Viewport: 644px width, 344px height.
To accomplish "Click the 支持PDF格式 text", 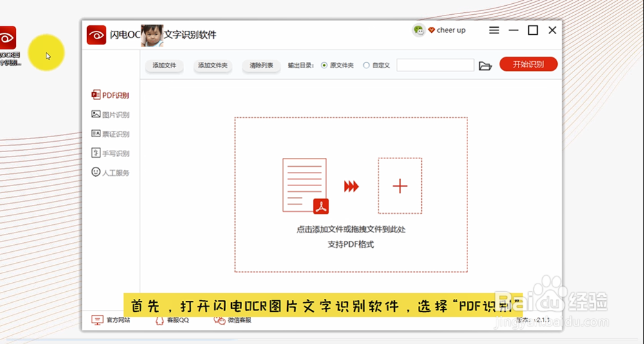I will tap(351, 245).
